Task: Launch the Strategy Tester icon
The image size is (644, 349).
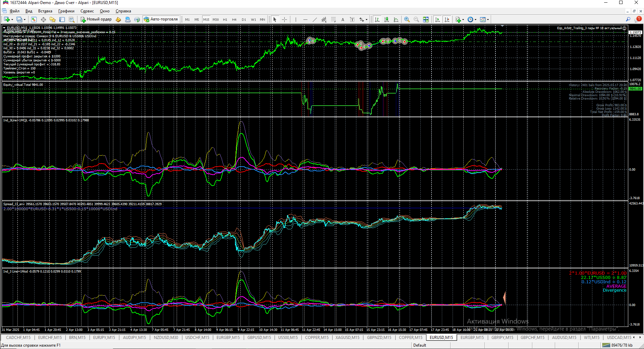Action: point(71,19)
